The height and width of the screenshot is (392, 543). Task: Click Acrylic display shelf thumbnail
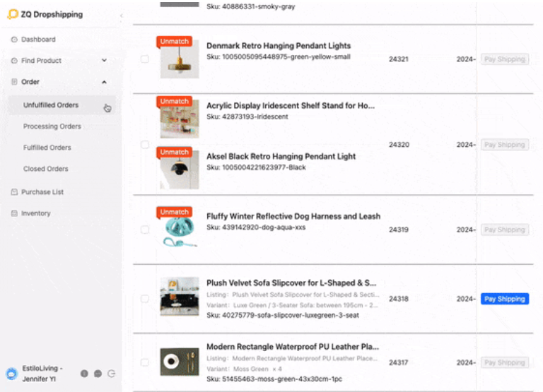[x=180, y=119]
